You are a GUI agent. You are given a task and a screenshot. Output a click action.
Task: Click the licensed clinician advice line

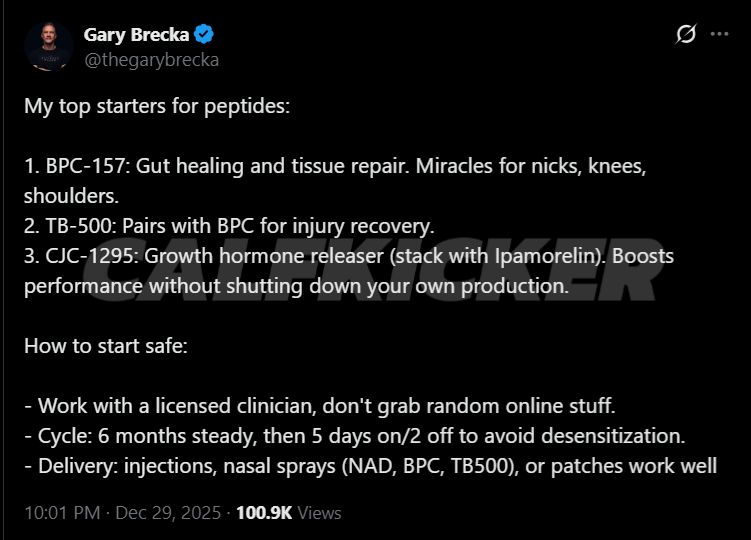pyautogui.click(x=319, y=406)
